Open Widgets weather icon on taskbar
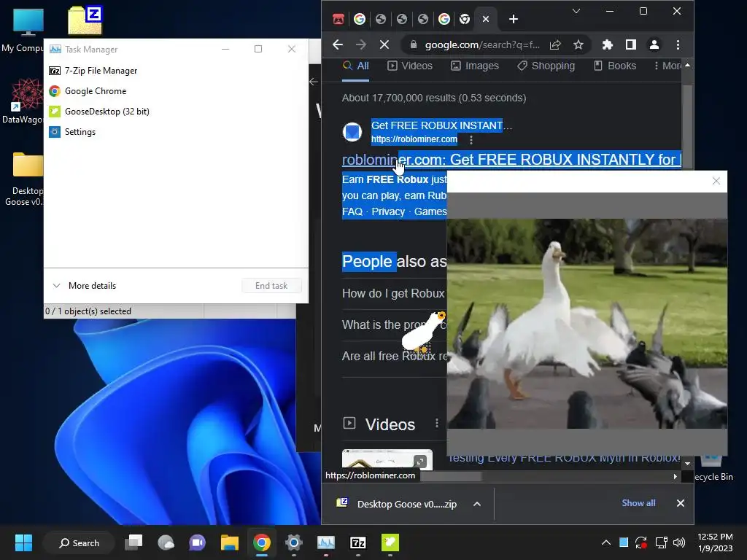Screen dimensions: 747x560 coord(166,542)
